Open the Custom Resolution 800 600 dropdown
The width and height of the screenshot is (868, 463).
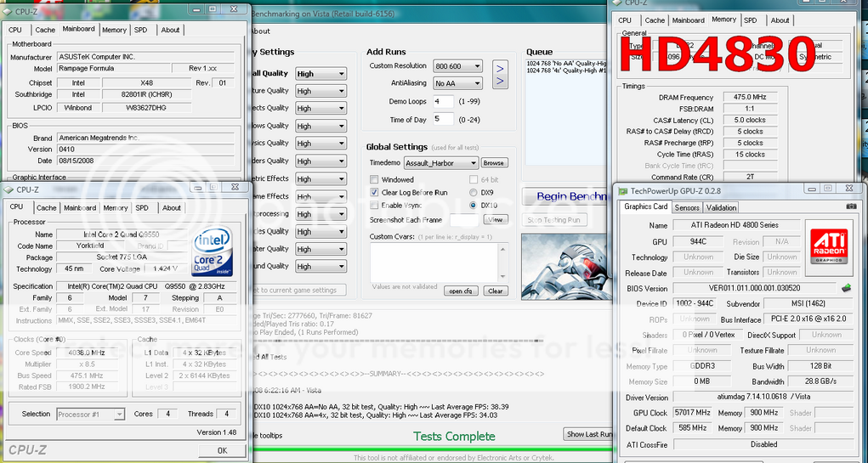(x=457, y=65)
